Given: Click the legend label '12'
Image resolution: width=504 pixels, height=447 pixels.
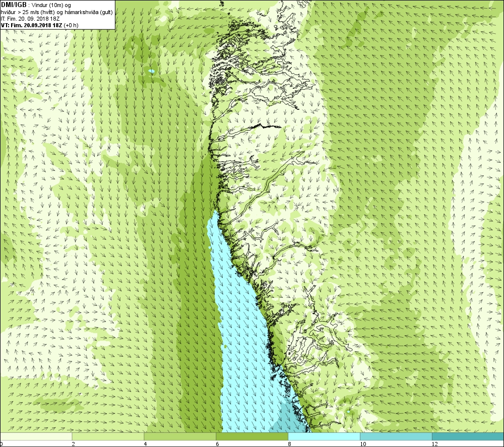Looking at the screenshot, I should point(435,444).
